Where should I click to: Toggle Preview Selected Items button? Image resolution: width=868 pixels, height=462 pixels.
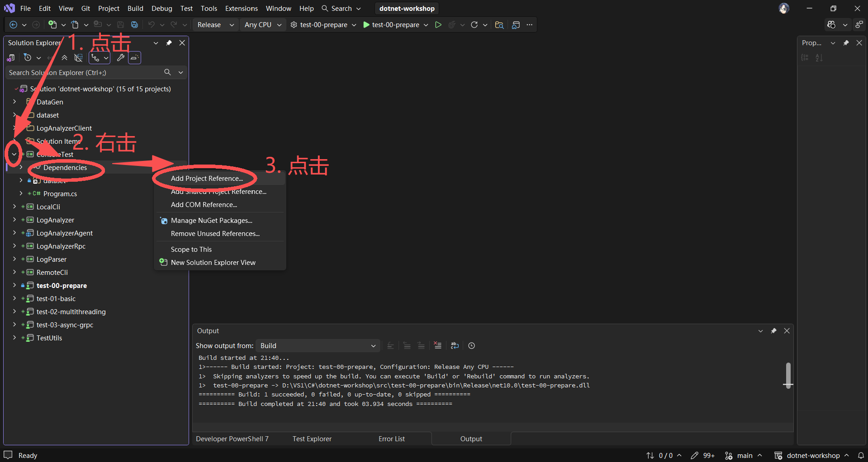coord(134,58)
